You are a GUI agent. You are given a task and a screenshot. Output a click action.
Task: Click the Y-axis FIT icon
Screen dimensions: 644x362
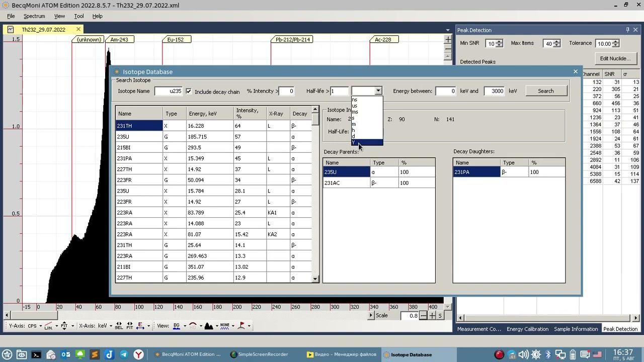coord(64,326)
